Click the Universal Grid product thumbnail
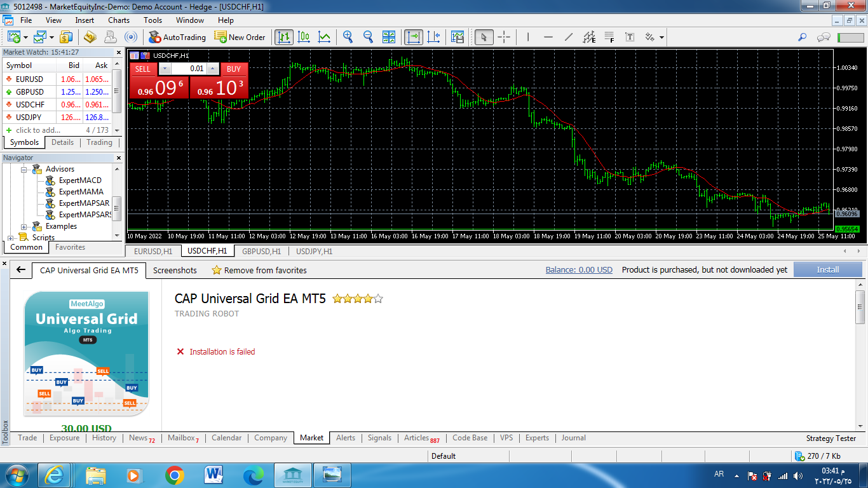The height and width of the screenshot is (488, 868). (x=86, y=355)
